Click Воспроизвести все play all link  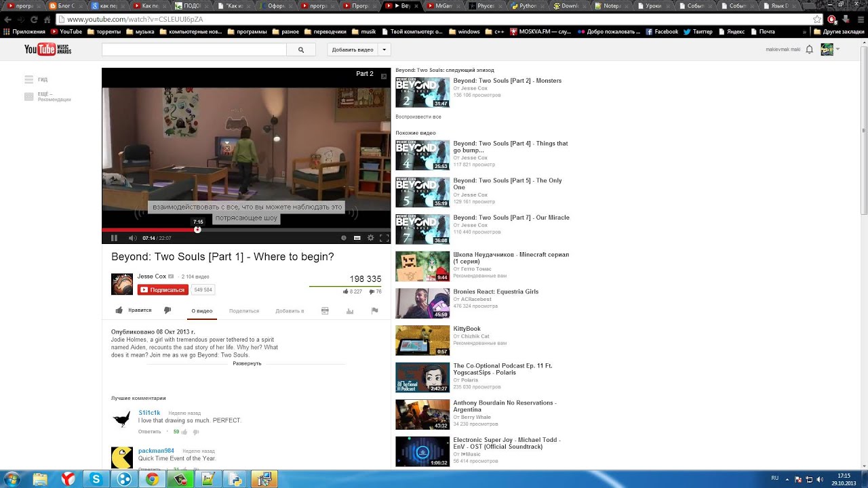click(418, 117)
